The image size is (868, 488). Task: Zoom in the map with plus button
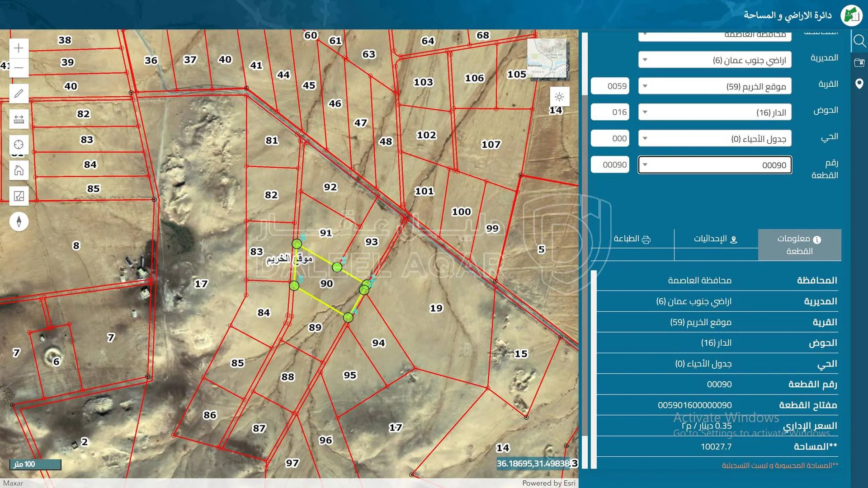pyautogui.click(x=19, y=48)
